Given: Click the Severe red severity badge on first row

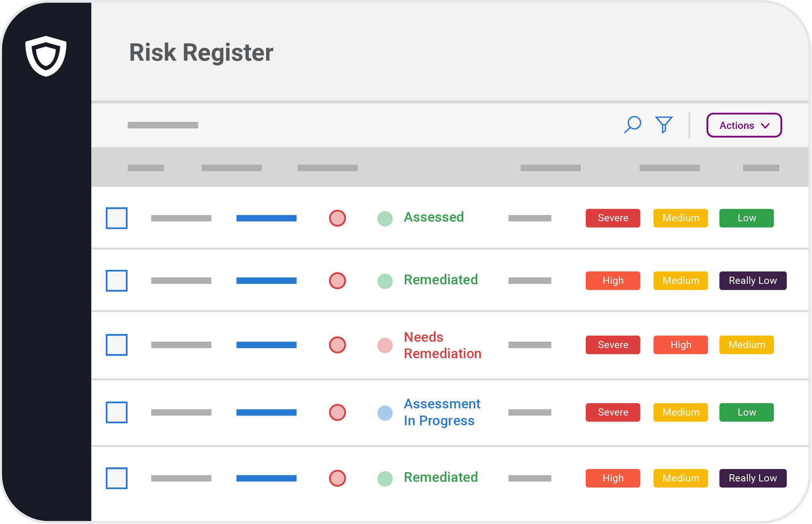Looking at the screenshot, I should coord(612,218).
